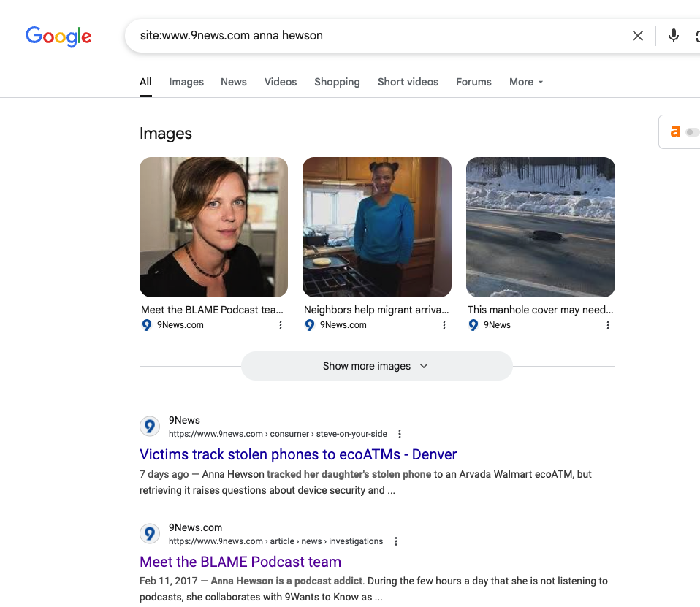
Task: Switch to the Images tab
Action: coord(186,82)
